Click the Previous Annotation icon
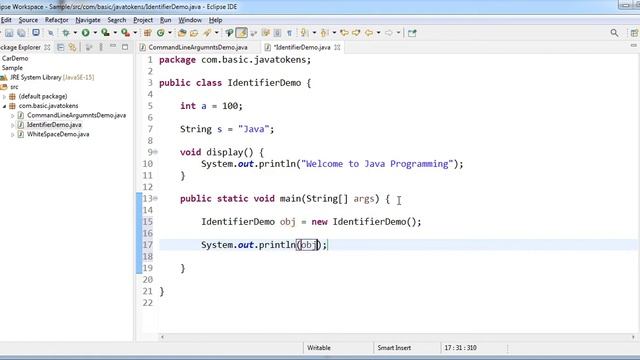Viewport: 640px width, 360px height. click(324, 33)
